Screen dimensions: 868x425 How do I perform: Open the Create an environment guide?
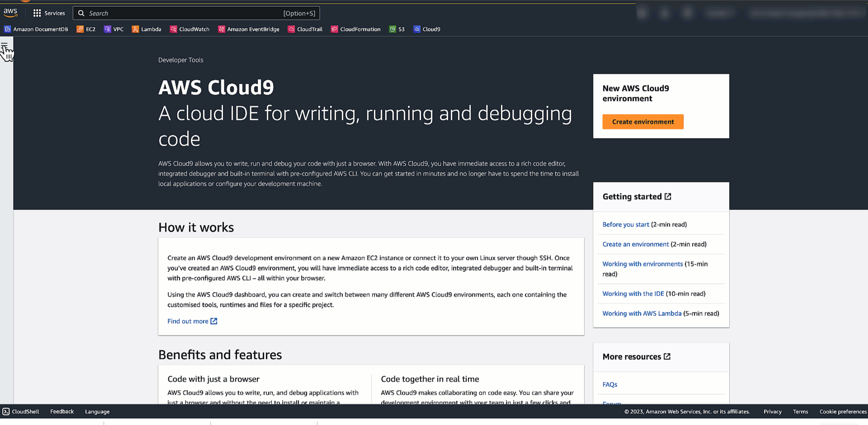coord(636,244)
